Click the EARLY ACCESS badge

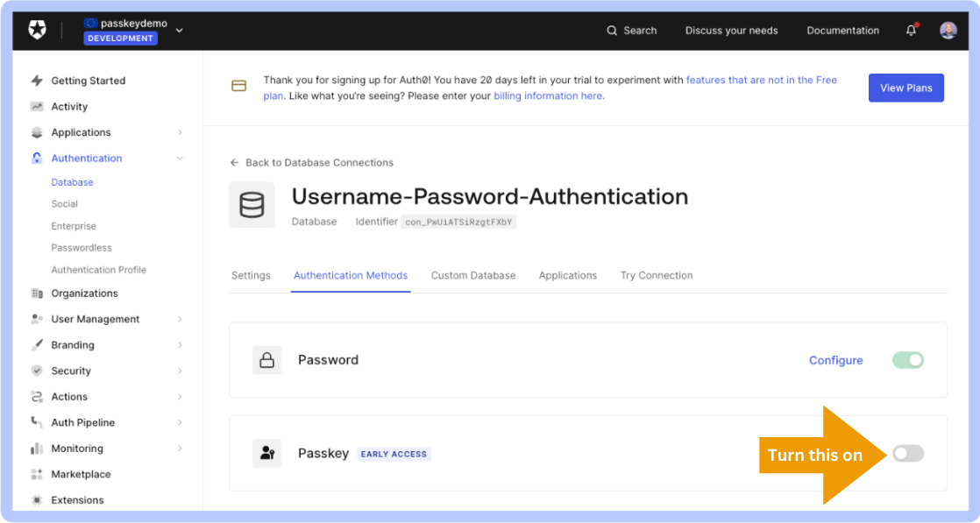[x=394, y=455]
